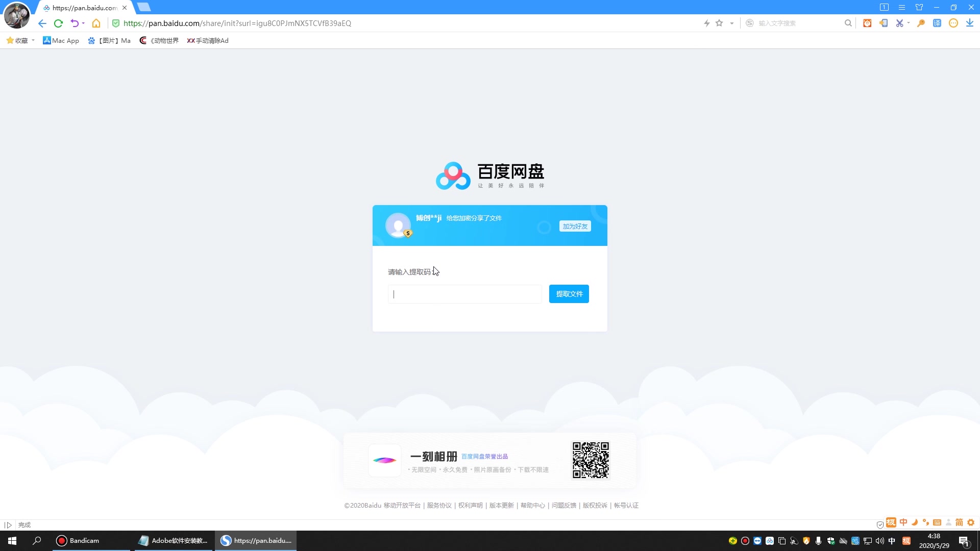The width and height of the screenshot is (980, 551).
Task: Open the IME soft keyboard icon
Action: 937,522
